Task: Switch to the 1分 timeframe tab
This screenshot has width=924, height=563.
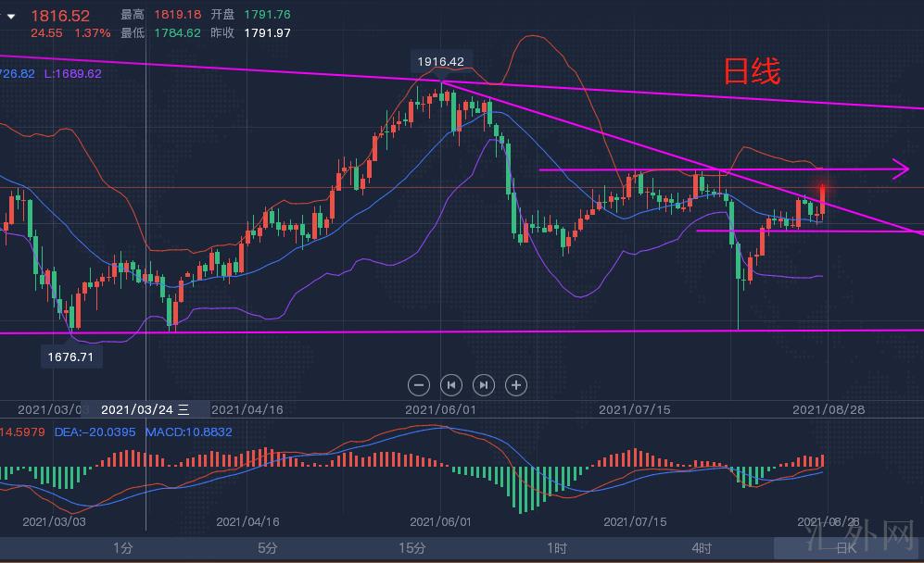Action: [x=122, y=548]
